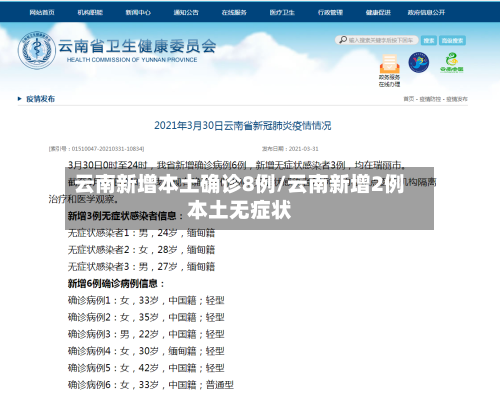The width and height of the screenshot is (500, 397).
Task: Click the index number 01510047-20210331-10834
Action: pyautogui.click(x=108, y=149)
